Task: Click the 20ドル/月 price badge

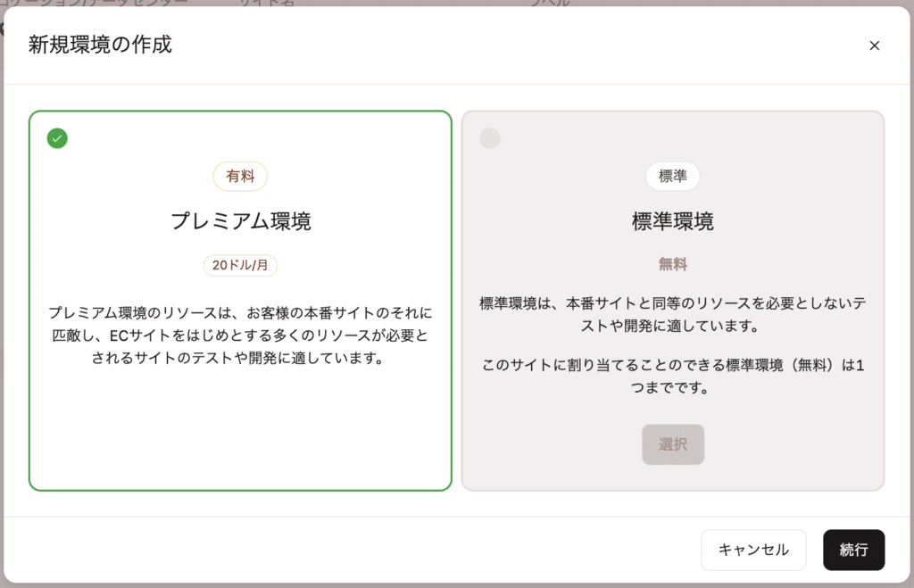Action: [x=239, y=265]
